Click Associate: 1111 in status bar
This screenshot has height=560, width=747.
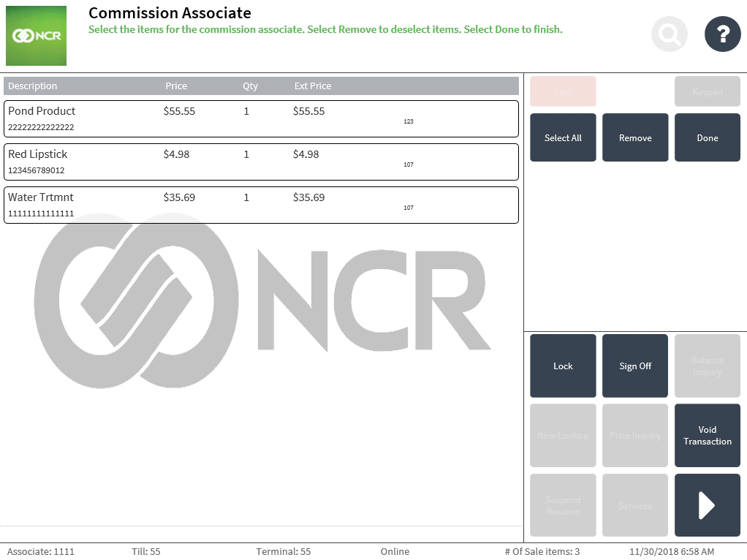point(40,551)
